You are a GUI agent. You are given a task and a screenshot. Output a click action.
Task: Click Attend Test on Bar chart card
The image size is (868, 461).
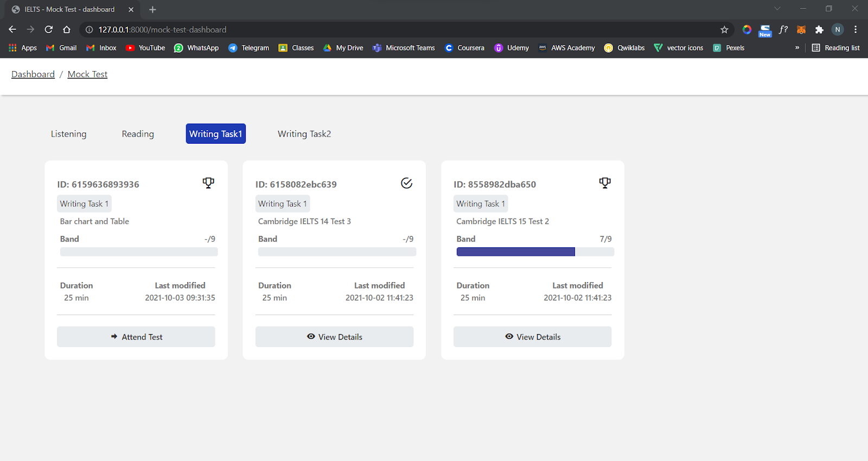pyautogui.click(x=136, y=337)
